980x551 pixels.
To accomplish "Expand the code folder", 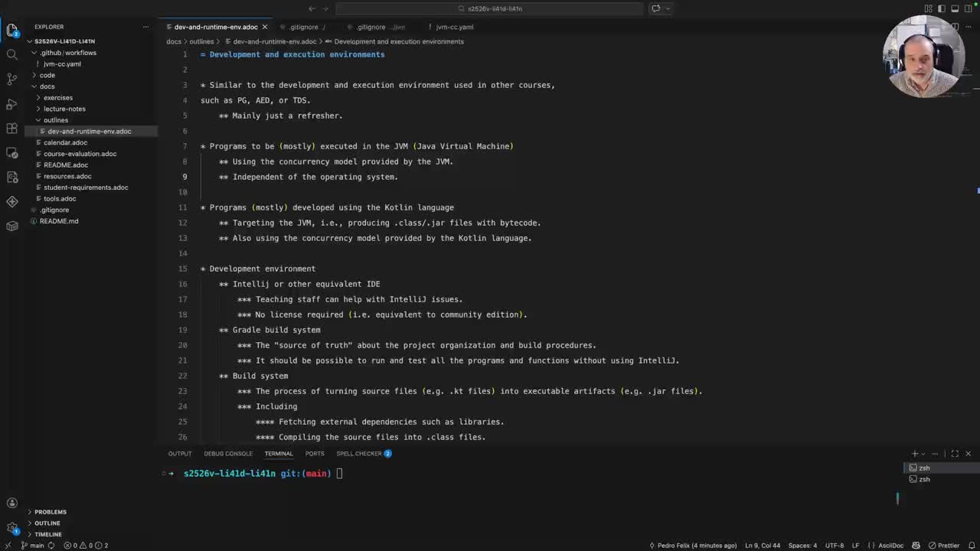I will 47,75.
